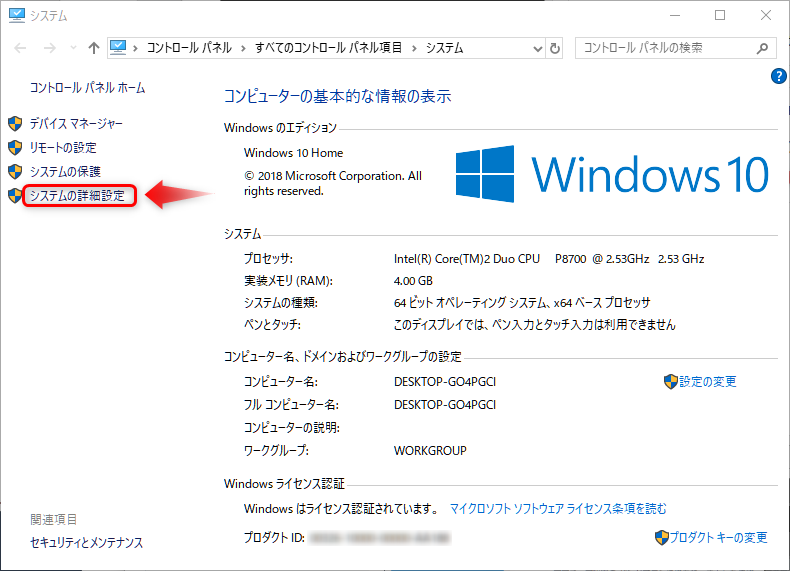The image size is (790, 571).
Task: Open システムの保護 link
Action: click(x=65, y=171)
